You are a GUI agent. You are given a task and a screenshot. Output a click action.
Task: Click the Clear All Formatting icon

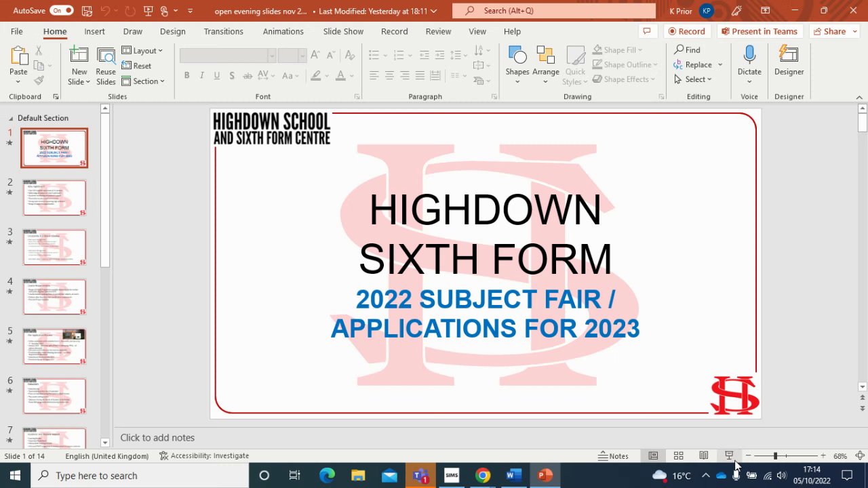click(x=349, y=56)
